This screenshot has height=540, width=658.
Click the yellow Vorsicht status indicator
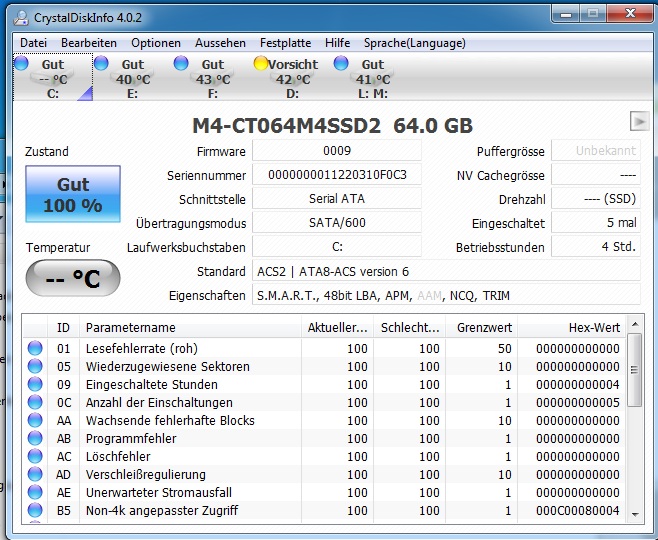click(261, 63)
